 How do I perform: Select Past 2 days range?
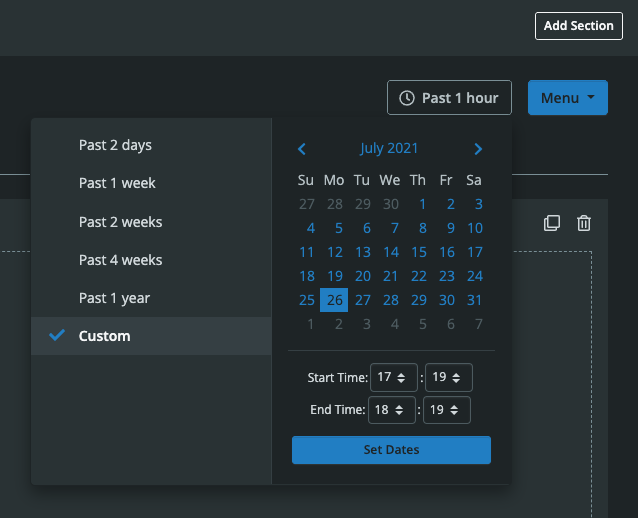point(151,145)
